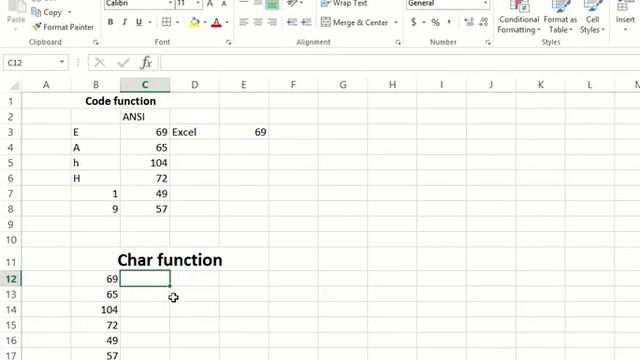The width and height of the screenshot is (640, 360).
Task: Apply the yellow fill color bucket
Action: tap(195, 22)
